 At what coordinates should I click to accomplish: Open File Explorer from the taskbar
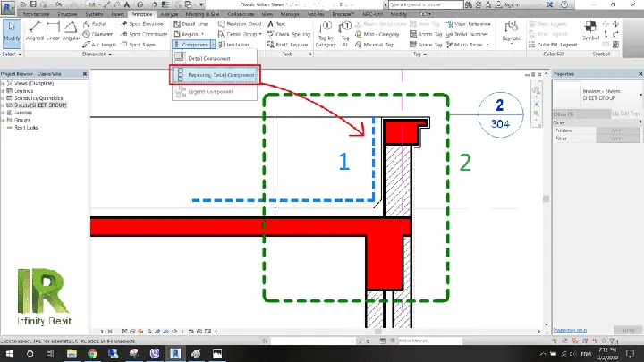pyautogui.click(x=72, y=353)
